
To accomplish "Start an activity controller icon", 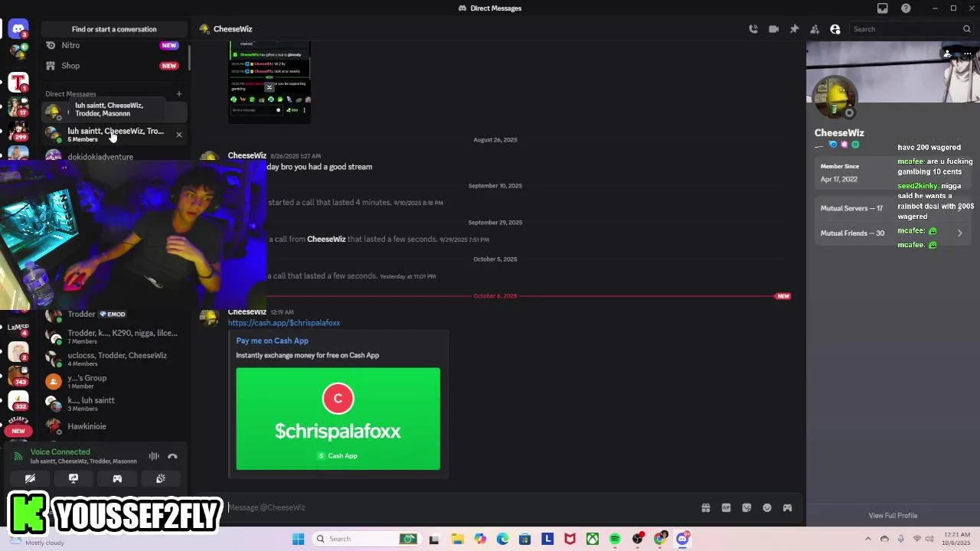I will coord(117,478).
